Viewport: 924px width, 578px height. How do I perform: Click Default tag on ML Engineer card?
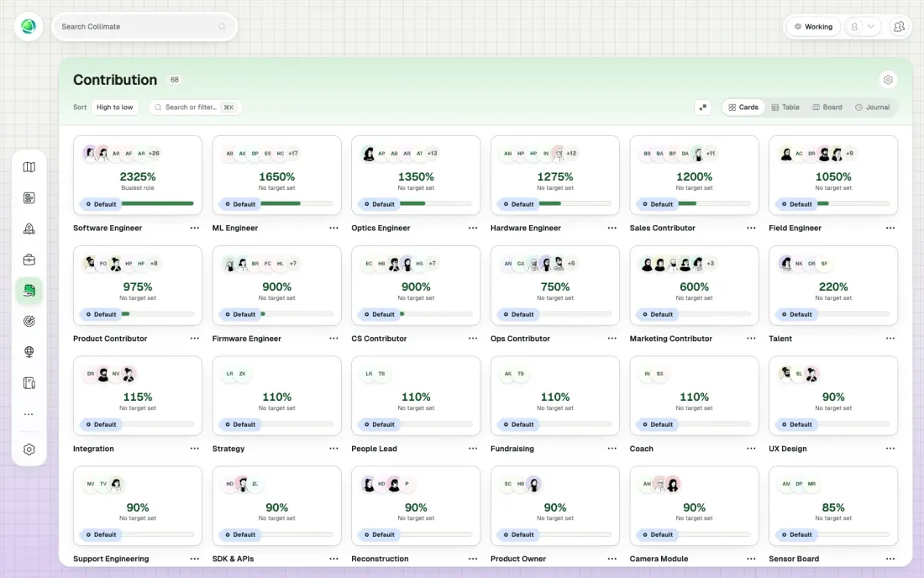click(x=240, y=204)
